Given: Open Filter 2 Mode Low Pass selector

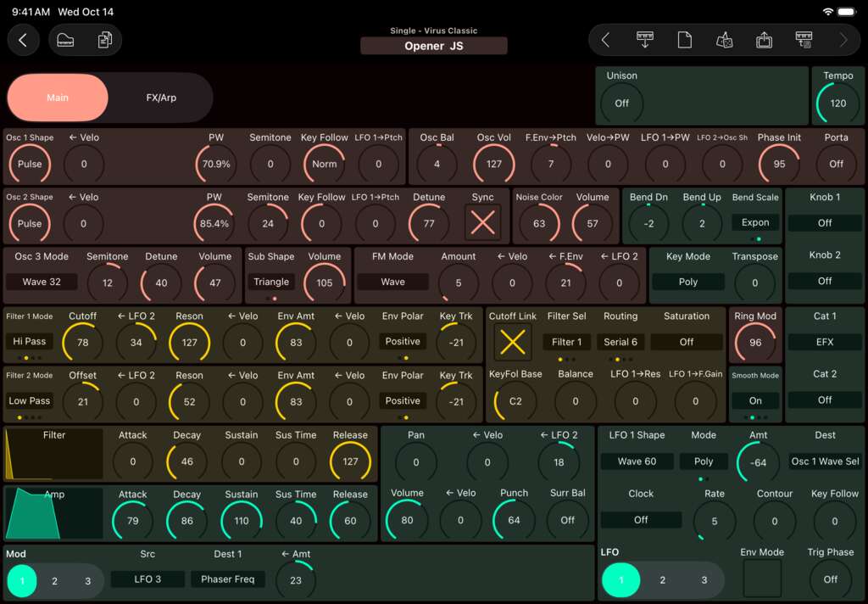Looking at the screenshot, I should [30, 400].
